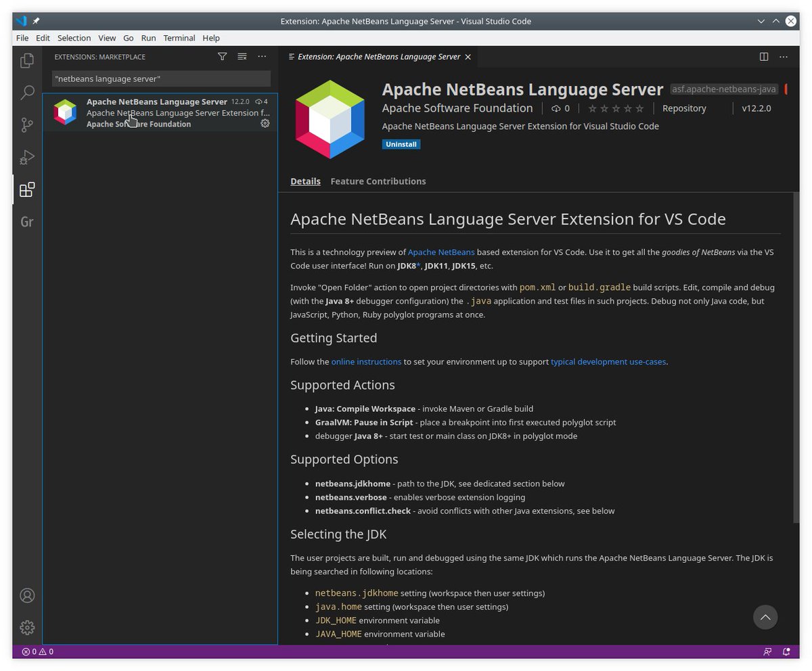
Task: Click the feedback icon in status bar
Action: (x=767, y=652)
